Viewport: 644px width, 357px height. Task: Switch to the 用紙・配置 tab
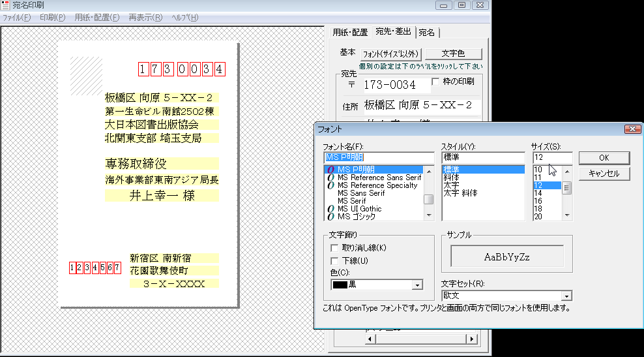pos(350,32)
